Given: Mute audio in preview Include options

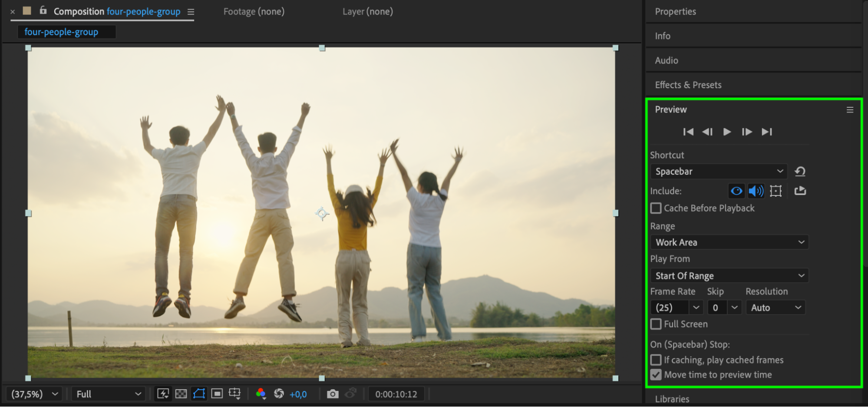Looking at the screenshot, I should point(756,191).
